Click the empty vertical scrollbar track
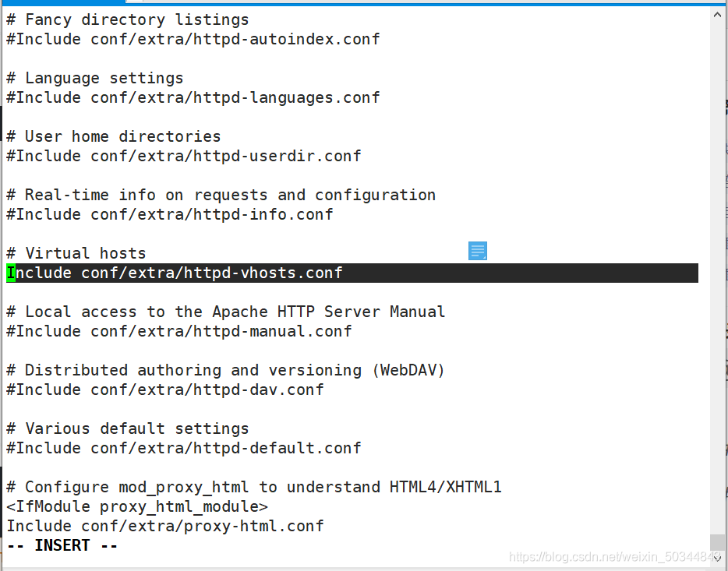The height and width of the screenshot is (571, 728). [717, 278]
